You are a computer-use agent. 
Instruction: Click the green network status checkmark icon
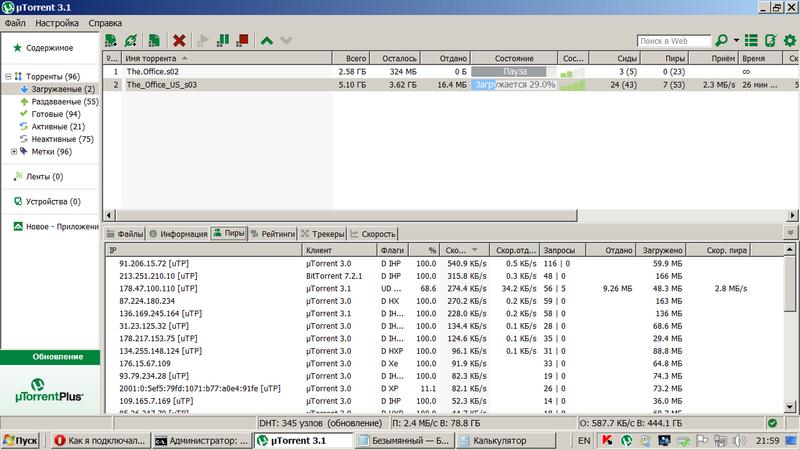[x=772, y=423]
